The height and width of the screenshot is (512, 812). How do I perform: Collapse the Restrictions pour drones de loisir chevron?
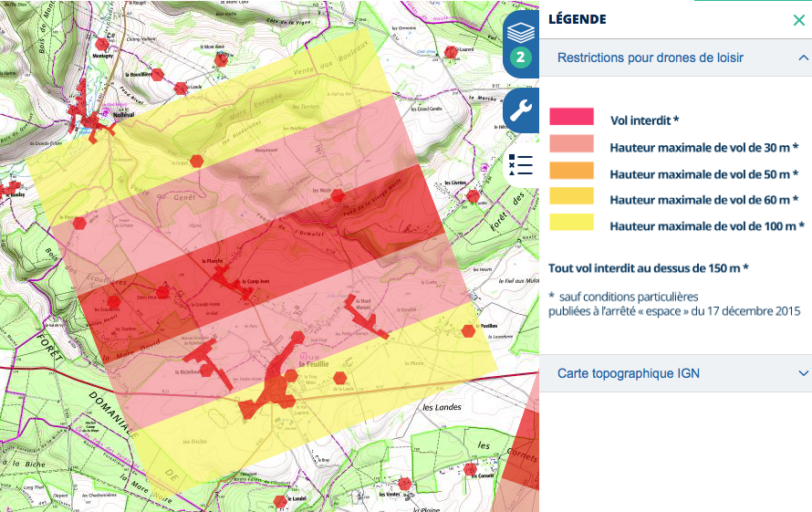[x=803, y=57]
